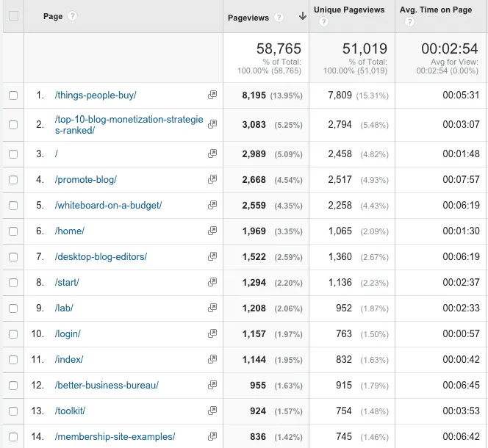488x448 pixels.
Task: Click the sort descending arrow in Pageviews column
Action: (x=303, y=16)
